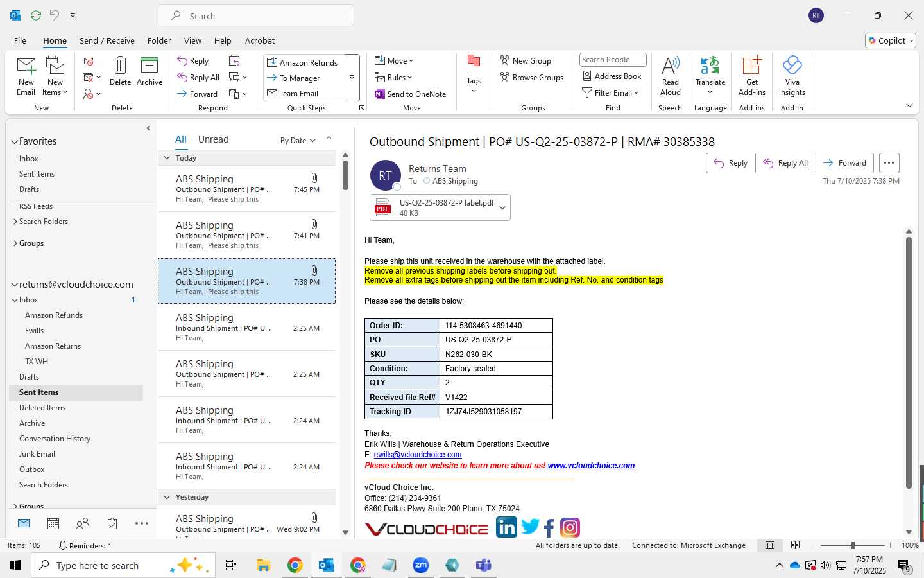Open the Copilot button
The width and height of the screenshot is (924, 578).
point(891,40)
